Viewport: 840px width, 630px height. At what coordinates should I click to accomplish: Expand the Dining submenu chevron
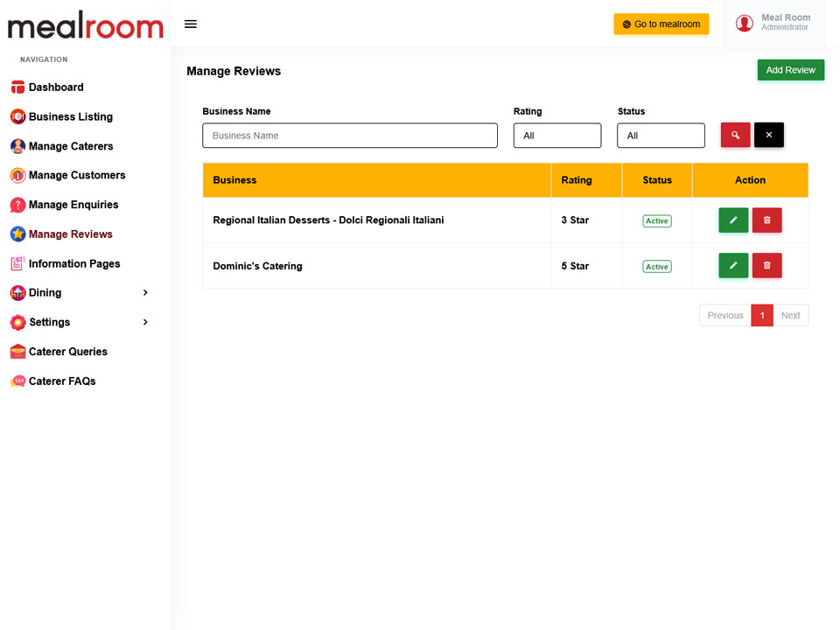coord(145,292)
